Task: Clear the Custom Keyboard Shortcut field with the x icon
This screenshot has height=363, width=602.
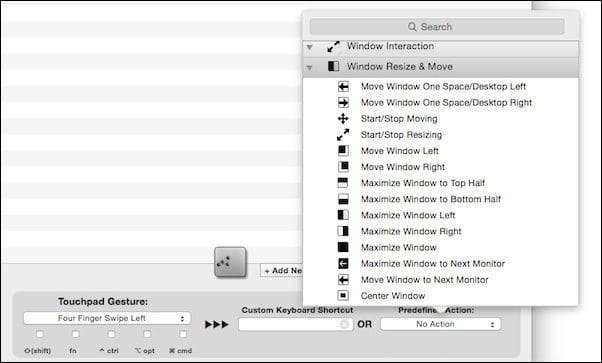Action: 344,325
